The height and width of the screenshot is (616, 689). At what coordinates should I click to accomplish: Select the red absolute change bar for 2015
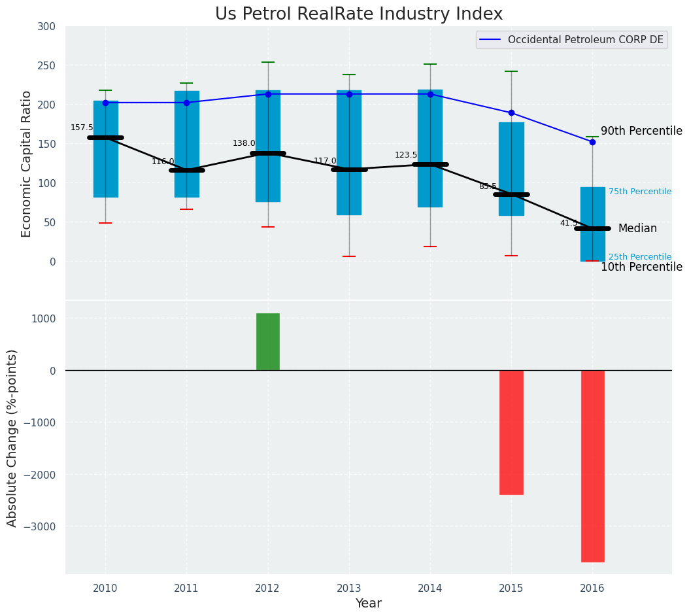tap(511, 432)
